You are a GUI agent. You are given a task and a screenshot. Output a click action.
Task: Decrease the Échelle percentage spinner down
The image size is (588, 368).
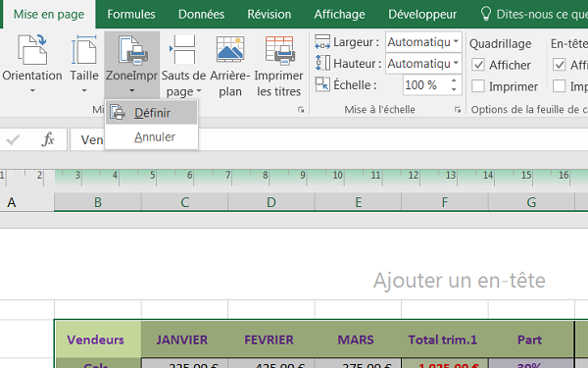point(454,89)
